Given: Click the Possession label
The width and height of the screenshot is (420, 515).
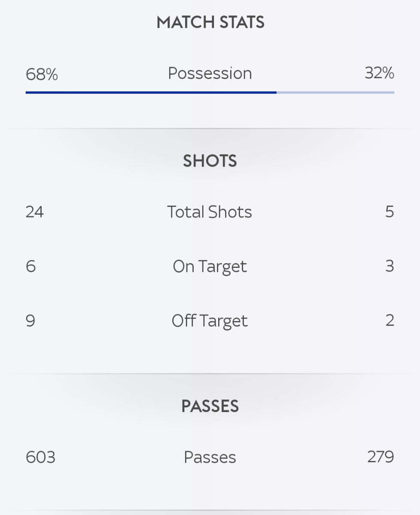Looking at the screenshot, I should coord(210,73).
